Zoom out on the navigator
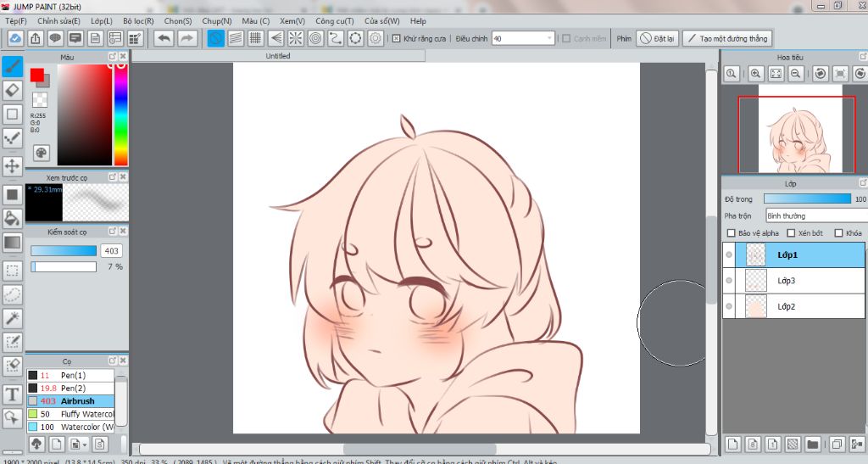 [795, 74]
